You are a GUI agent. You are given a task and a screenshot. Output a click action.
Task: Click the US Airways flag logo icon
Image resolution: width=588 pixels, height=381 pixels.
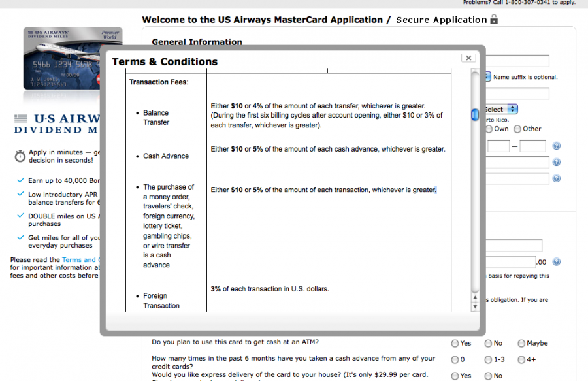tap(21, 118)
